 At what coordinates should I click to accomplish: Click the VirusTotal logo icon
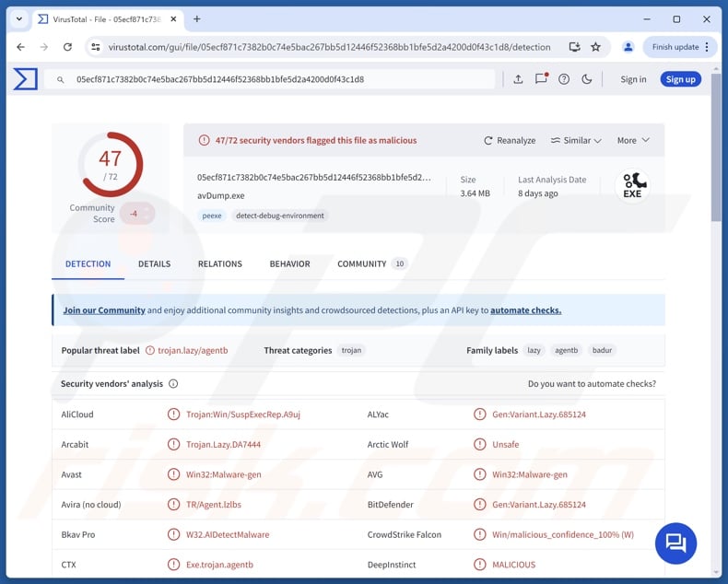(26, 79)
